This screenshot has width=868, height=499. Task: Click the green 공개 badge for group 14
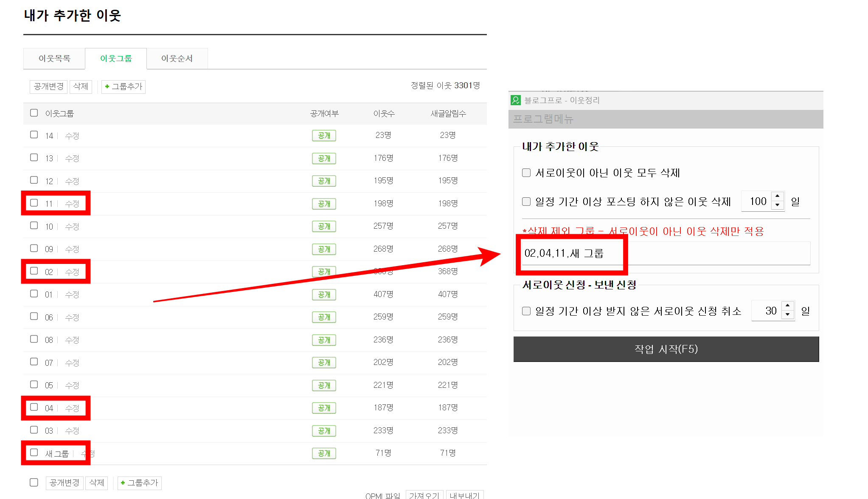pos(324,135)
